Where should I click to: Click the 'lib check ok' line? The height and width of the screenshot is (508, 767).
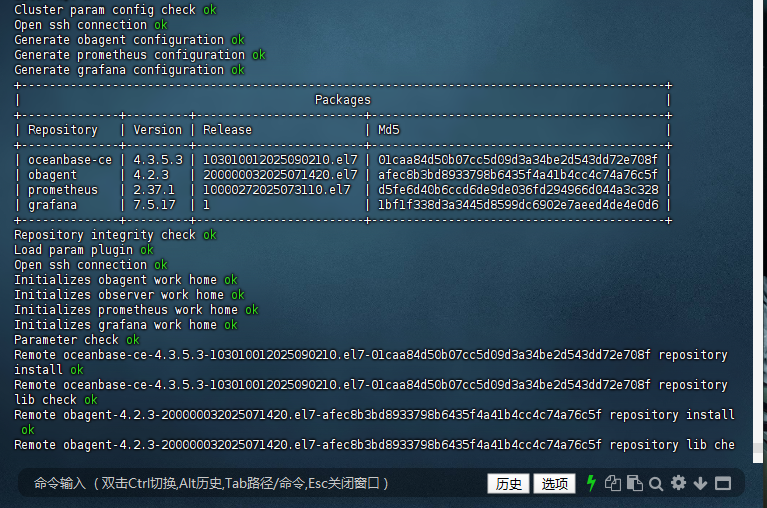coord(56,400)
